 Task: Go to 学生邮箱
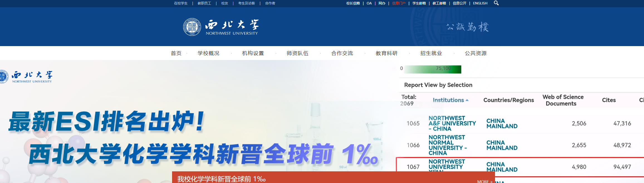coord(419,3)
